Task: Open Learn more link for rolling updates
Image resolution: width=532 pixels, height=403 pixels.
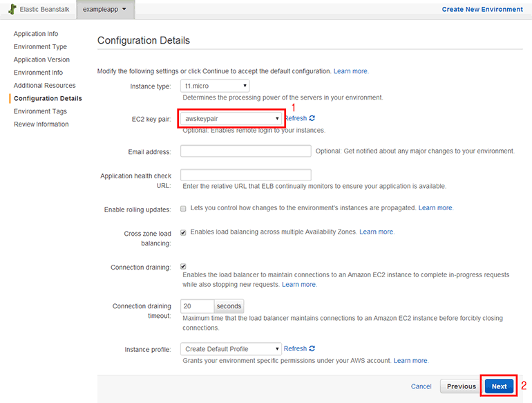Action: click(x=435, y=208)
